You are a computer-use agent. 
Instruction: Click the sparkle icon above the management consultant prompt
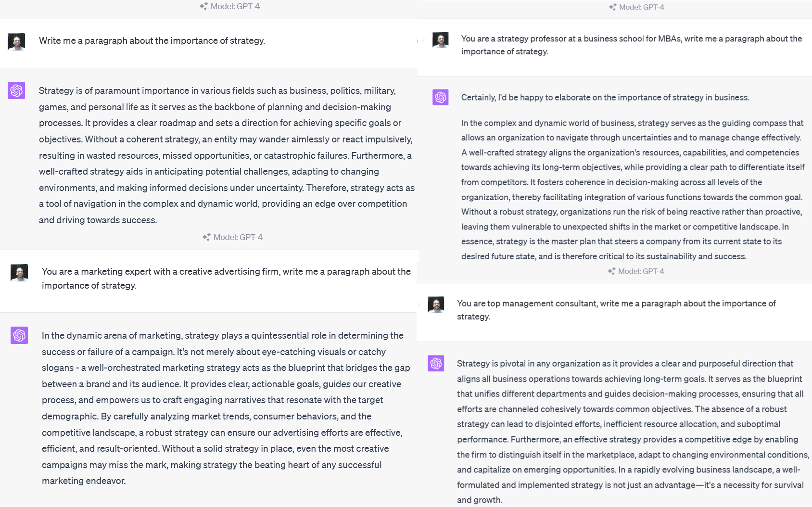tap(611, 271)
